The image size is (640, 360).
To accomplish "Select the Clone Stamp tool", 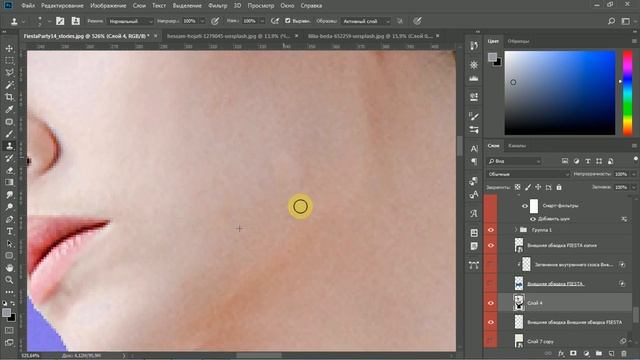I will [x=9, y=146].
